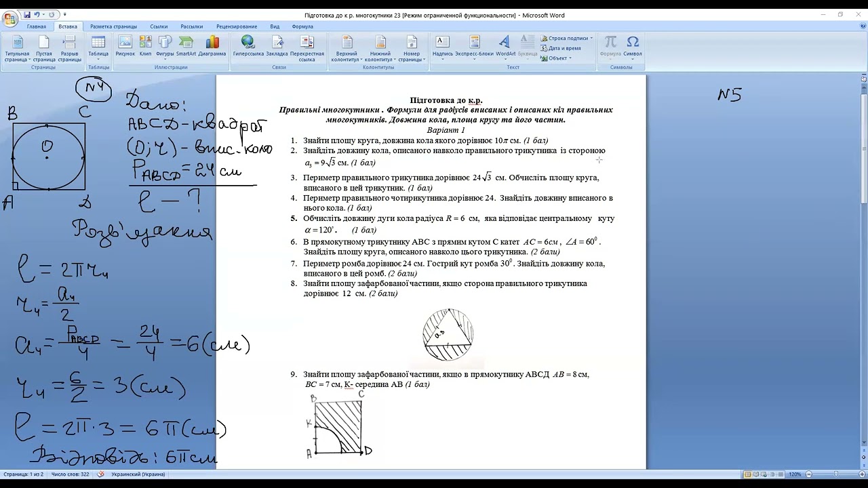Open the Символ symbol menu
868x488 pixels.
[633, 46]
